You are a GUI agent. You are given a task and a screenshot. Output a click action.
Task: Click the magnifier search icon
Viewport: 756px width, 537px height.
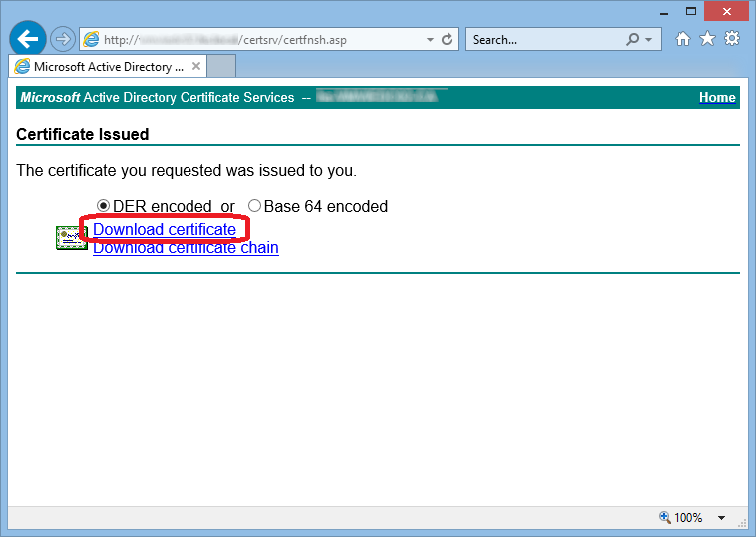click(632, 40)
